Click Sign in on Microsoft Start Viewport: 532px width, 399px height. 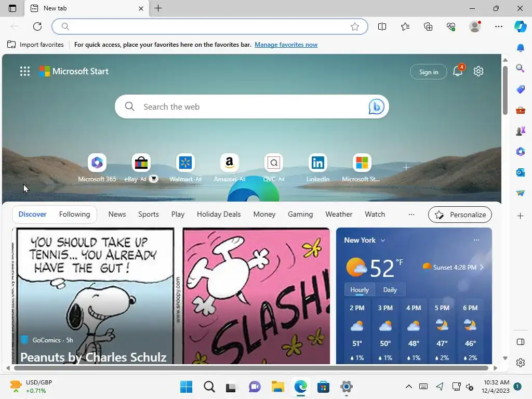(x=429, y=72)
